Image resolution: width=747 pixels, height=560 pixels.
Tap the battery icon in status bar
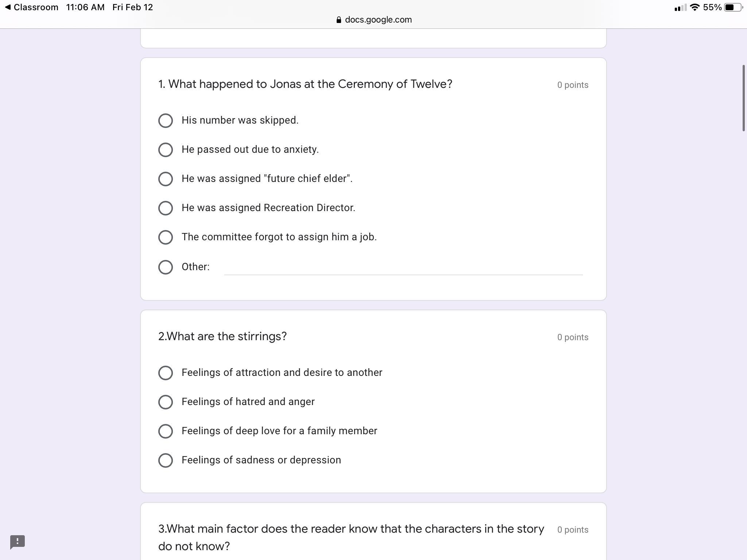click(x=732, y=7)
